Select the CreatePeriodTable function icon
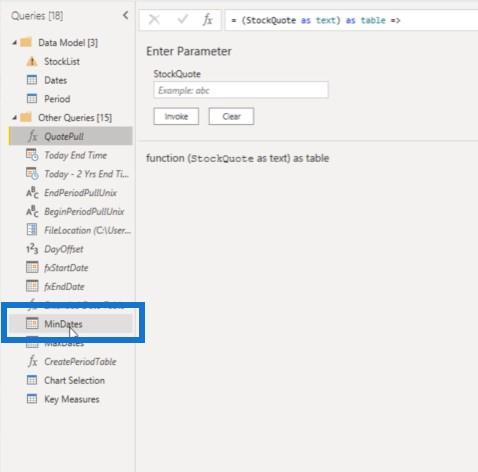478x472 pixels. (x=32, y=361)
